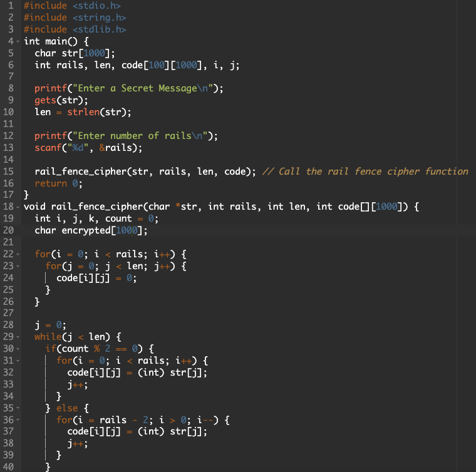Image resolution: width=476 pixels, height=472 pixels.
Task: Click 'void rail_fence_cipher' function definition name
Action: click(x=83, y=207)
